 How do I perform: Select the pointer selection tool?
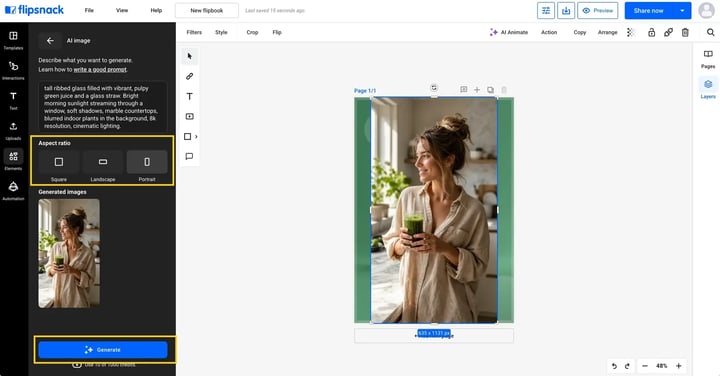[x=190, y=56]
